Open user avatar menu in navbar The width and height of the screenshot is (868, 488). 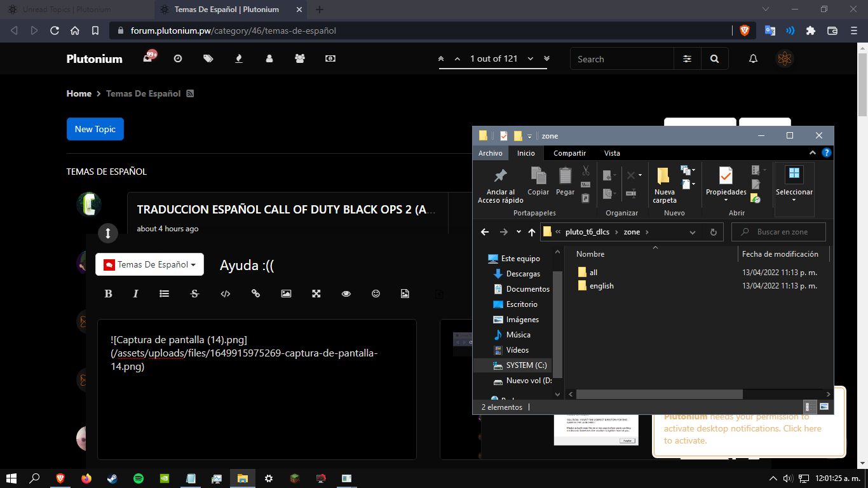pyautogui.click(x=785, y=59)
